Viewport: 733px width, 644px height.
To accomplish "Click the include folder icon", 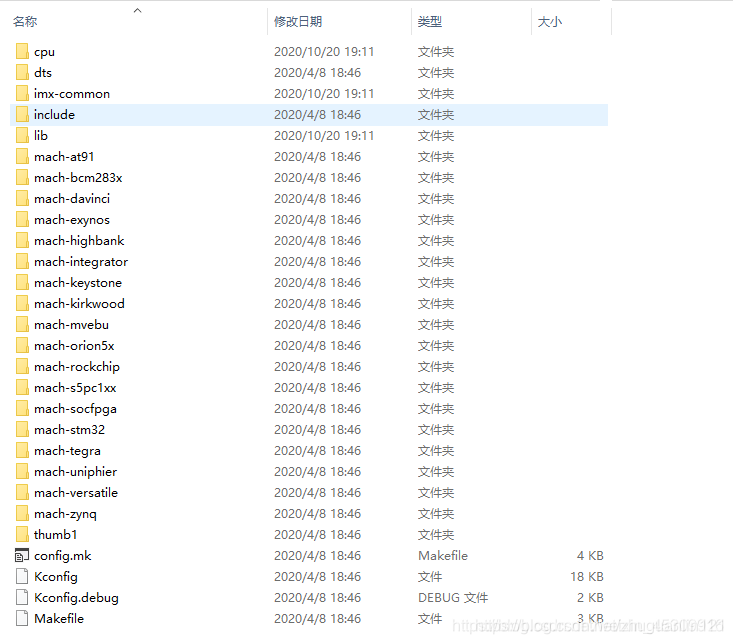I will 22,114.
